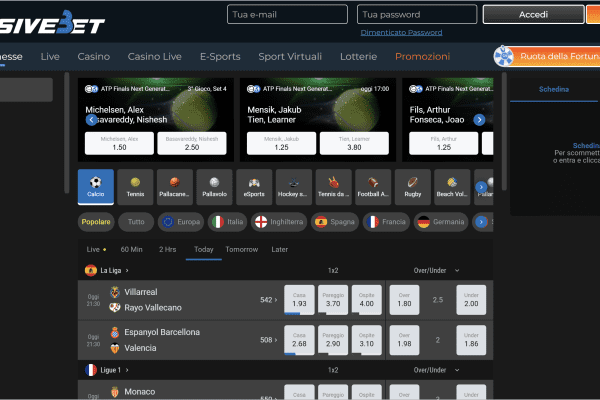The height and width of the screenshot is (400, 600).
Task: Switch to the Live time tab
Action: tap(96, 250)
